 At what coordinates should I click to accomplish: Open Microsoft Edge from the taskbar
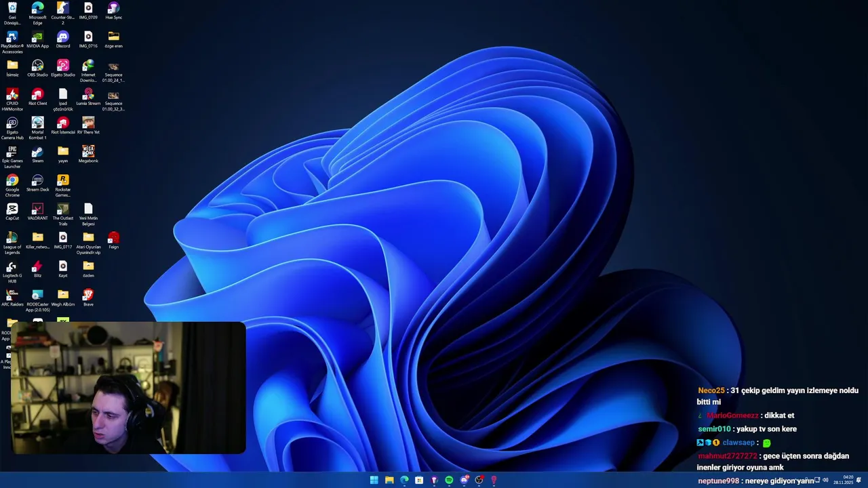tap(404, 480)
